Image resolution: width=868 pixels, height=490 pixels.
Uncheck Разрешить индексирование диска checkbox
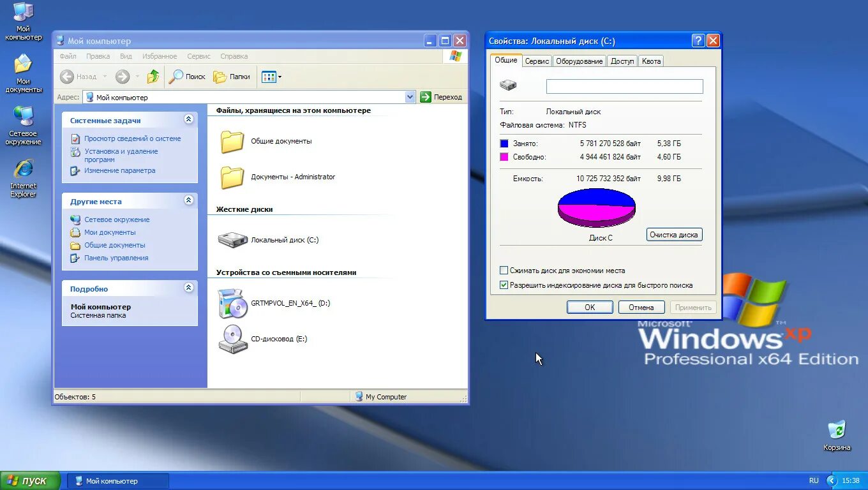tap(504, 285)
